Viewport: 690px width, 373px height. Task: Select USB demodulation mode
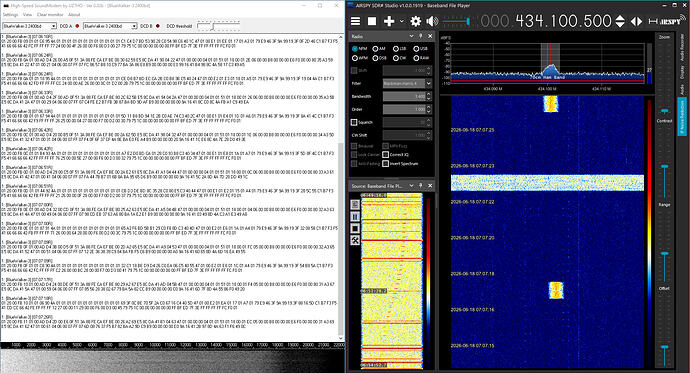[420, 49]
